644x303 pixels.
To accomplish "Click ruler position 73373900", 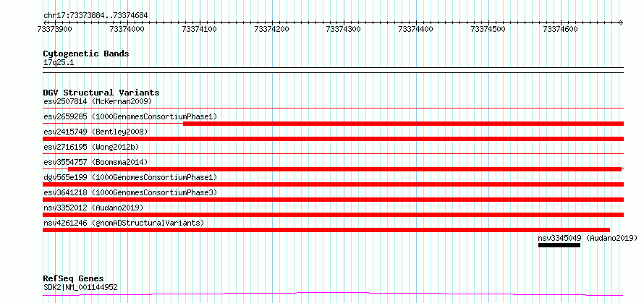I will tap(54, 29).
